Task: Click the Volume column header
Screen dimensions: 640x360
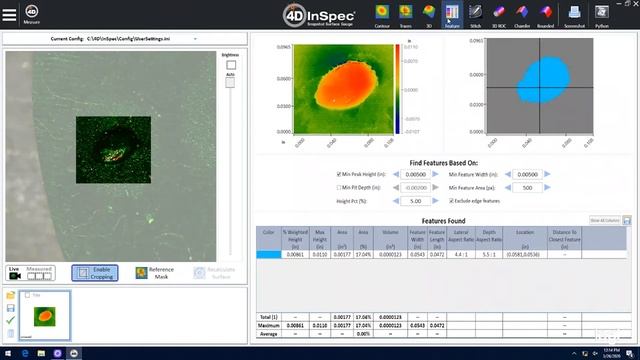Action: coord(390,239)
